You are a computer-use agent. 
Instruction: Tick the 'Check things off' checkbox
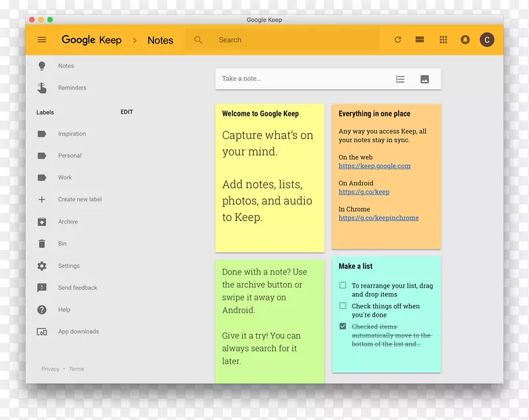point(343,306)
